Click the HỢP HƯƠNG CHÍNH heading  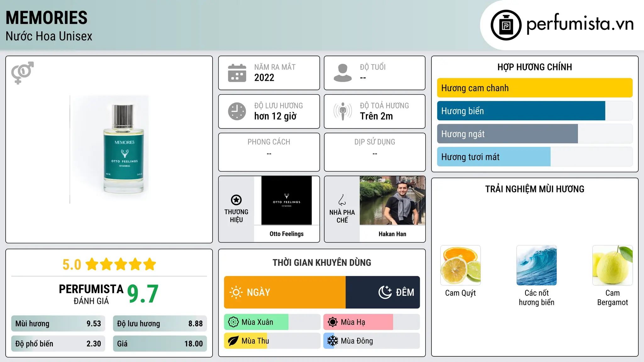535,67
